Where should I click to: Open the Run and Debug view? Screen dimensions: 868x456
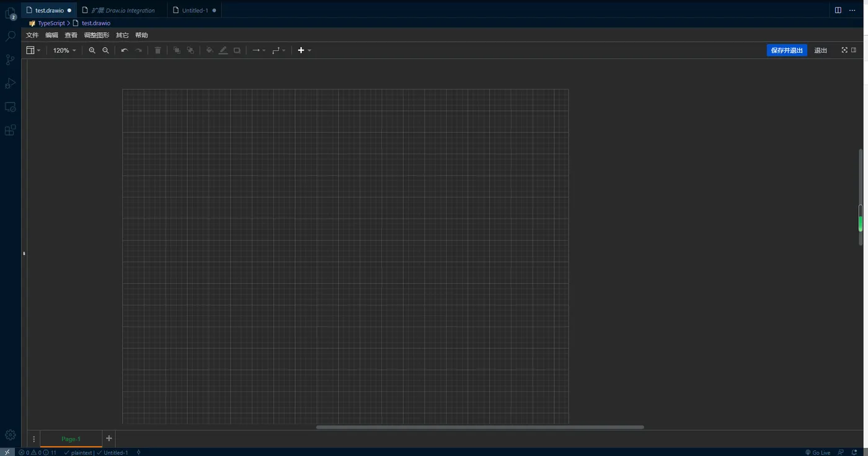pos(10,83)
